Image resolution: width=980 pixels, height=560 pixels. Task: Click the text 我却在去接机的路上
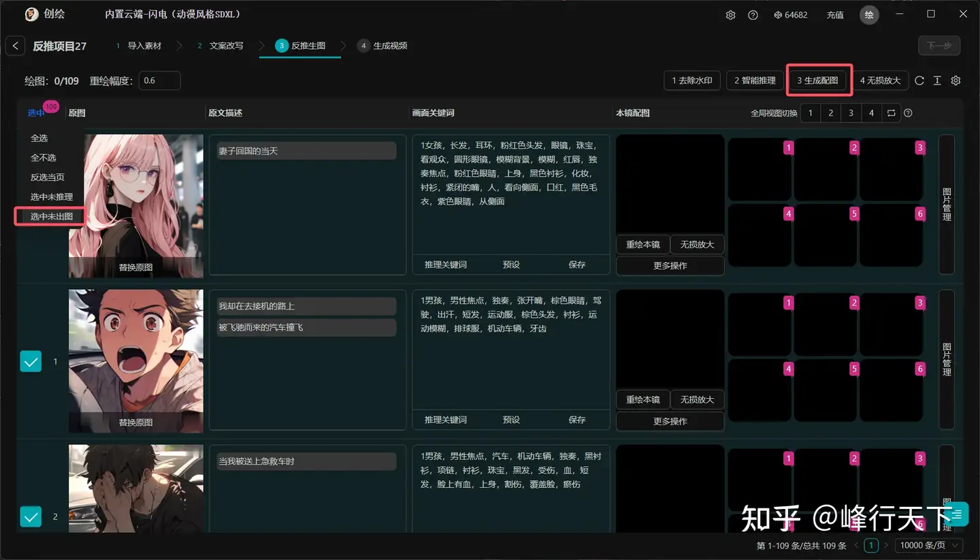[x=257, y=306]
